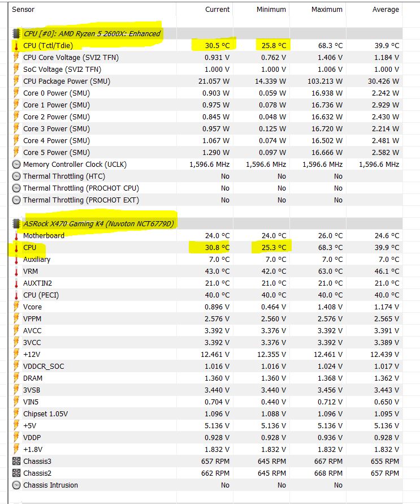Image resolution: width=420 pixels, height=504 pixels.
Task: Select the CPU (Tctl/Tdie) sensor row
Action: click(206, 46)
